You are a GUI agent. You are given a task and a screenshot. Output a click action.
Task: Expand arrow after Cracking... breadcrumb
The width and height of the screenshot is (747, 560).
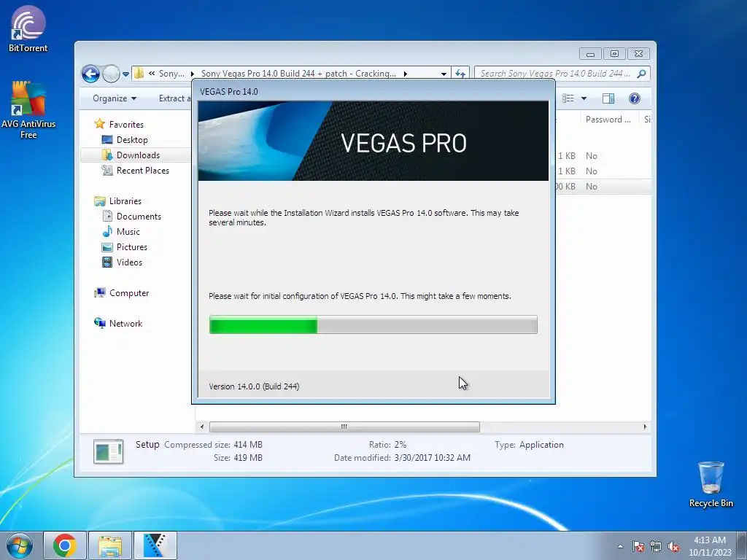point(406,74)
